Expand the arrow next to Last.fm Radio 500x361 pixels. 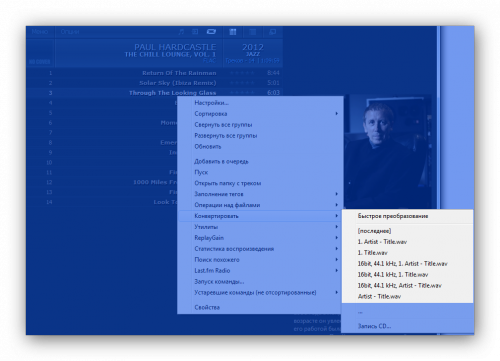[x=337, y=271]
